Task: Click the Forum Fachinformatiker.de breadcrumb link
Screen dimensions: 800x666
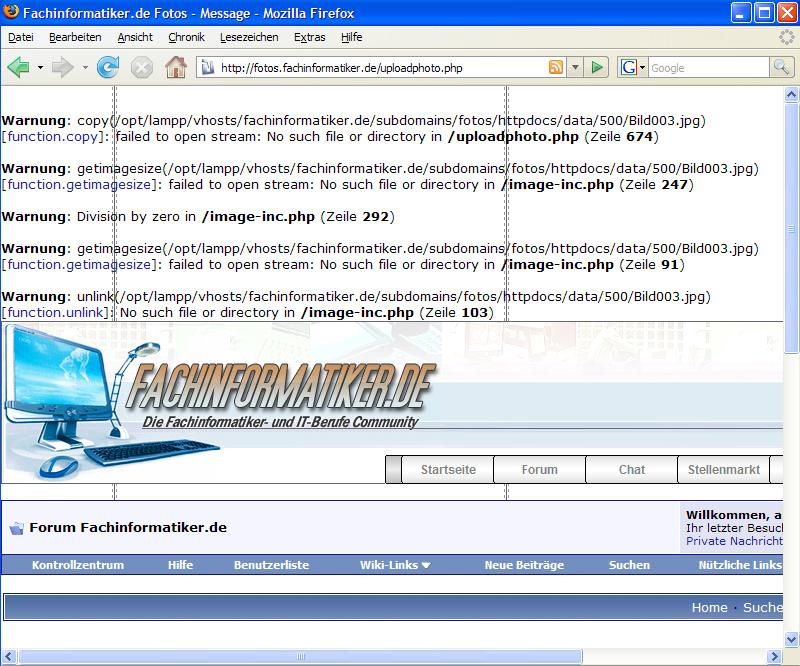Action: 128,528
